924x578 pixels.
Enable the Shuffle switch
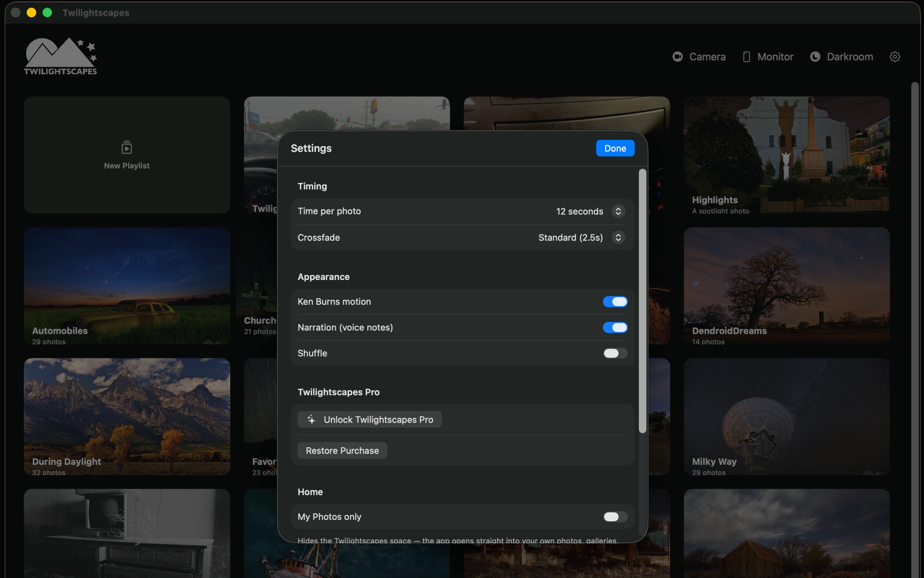[615, 353]
